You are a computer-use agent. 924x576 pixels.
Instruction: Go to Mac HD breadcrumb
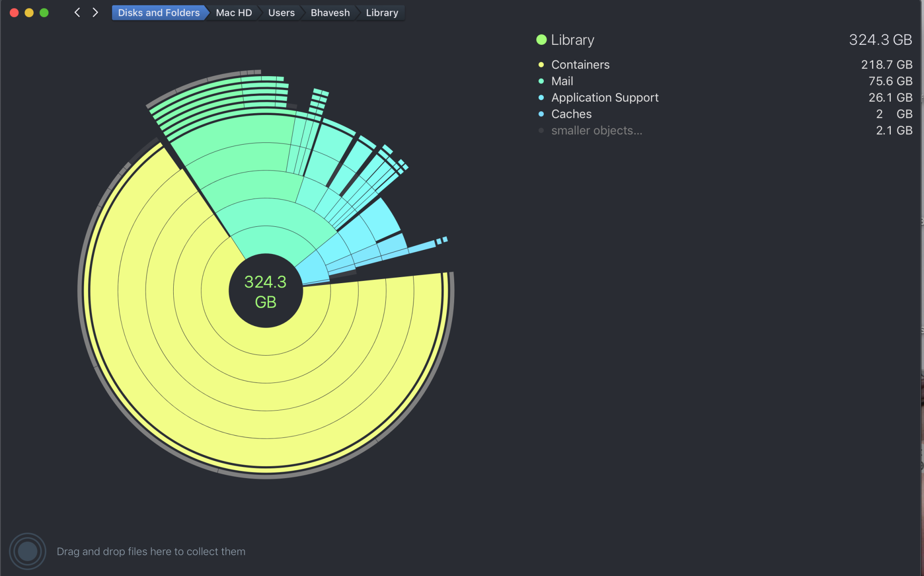click(234, 13)
